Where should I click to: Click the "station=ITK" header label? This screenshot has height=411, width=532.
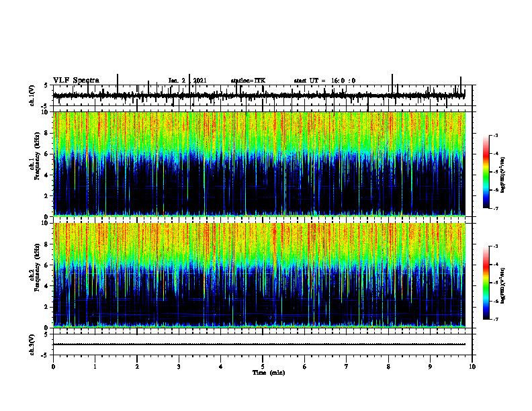pos(248,81)
